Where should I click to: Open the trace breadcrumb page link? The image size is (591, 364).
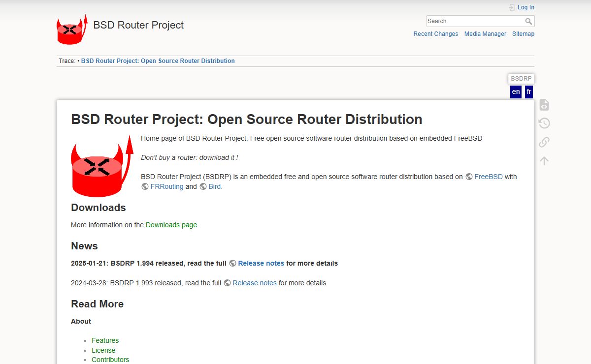pyautogui.click(x=158, y=61)
